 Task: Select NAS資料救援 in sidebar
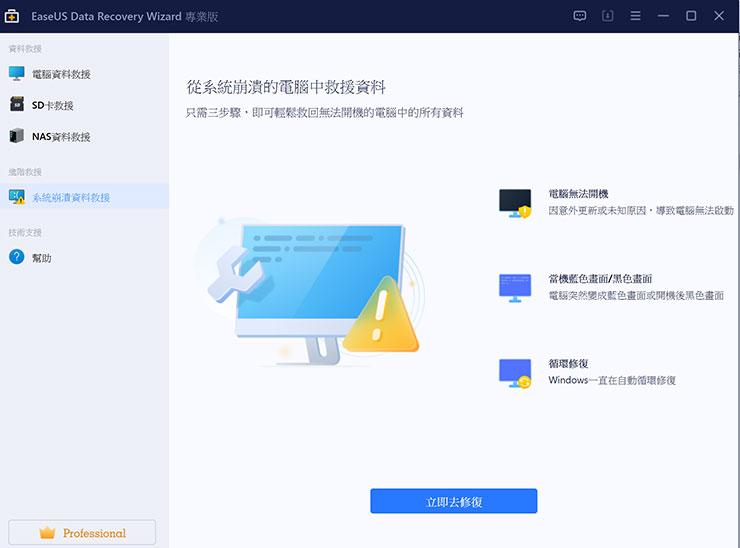click(x=84, y=136)
